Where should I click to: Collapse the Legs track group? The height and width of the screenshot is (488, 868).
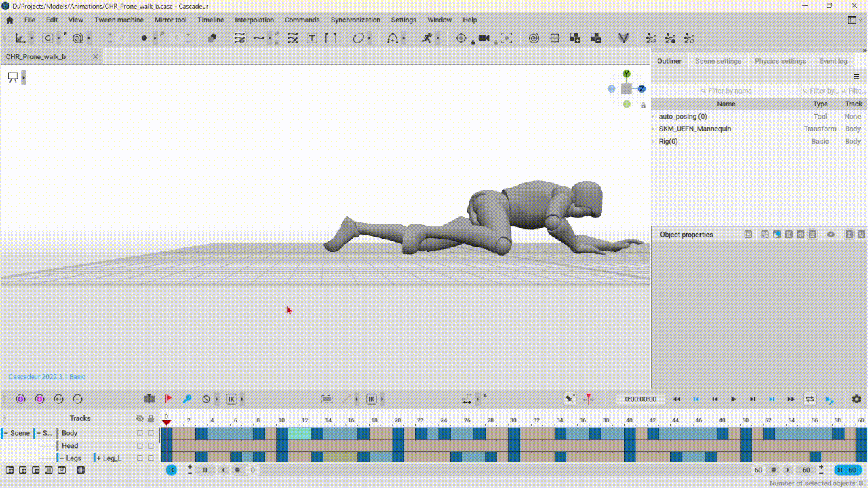coord(62,458)
